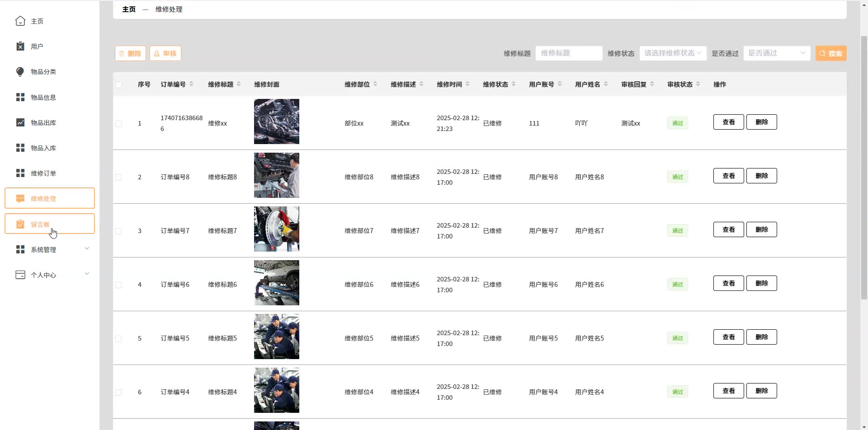Click the order number 1740716386686 cell
Viewport: 868px width, 430px height.
(182, 123)
